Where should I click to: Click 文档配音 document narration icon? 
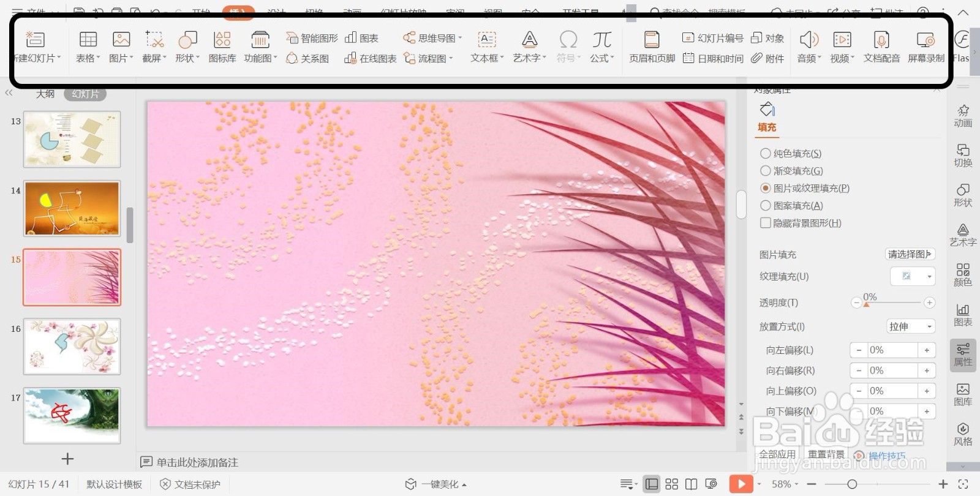(881, 40)
